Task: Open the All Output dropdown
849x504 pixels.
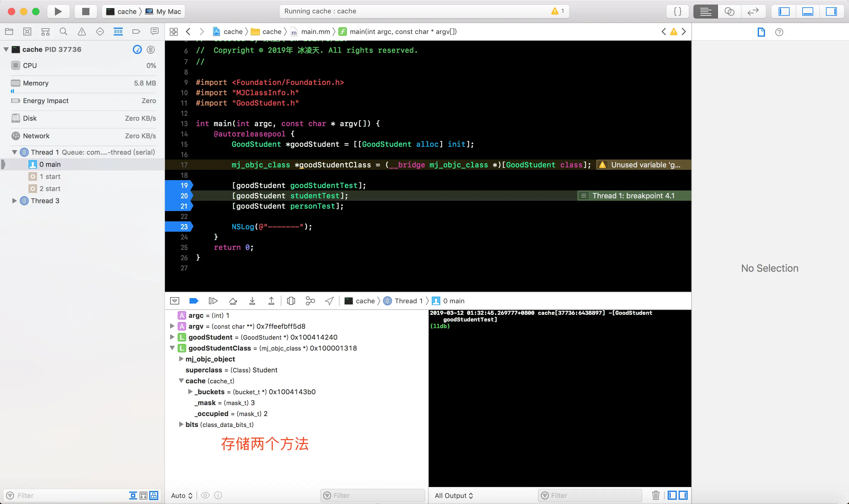Action: tap(453, 495)
